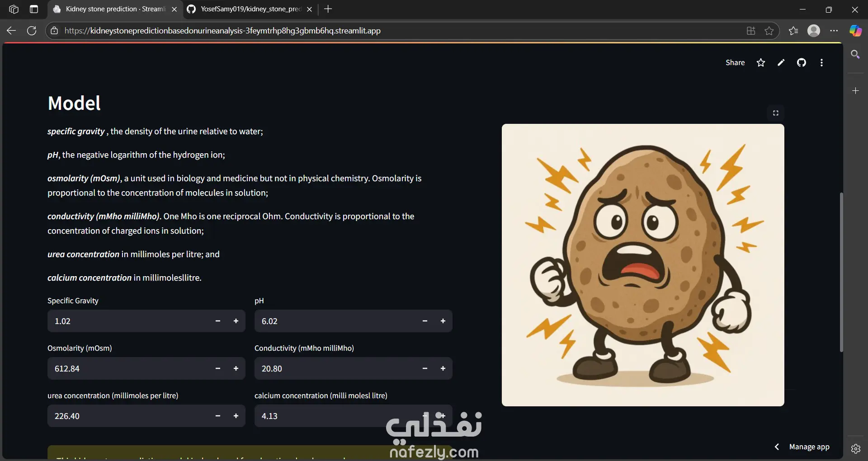This screenshot has height=461, width=868.
Task: Reload the Streamlit page
Action: tap(32, 31)
